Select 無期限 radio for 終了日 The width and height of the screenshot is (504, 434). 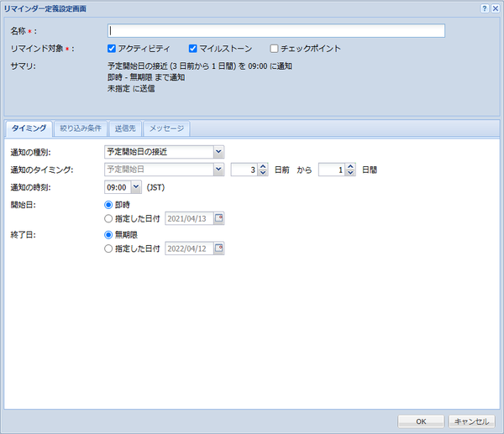coord(108,235)
